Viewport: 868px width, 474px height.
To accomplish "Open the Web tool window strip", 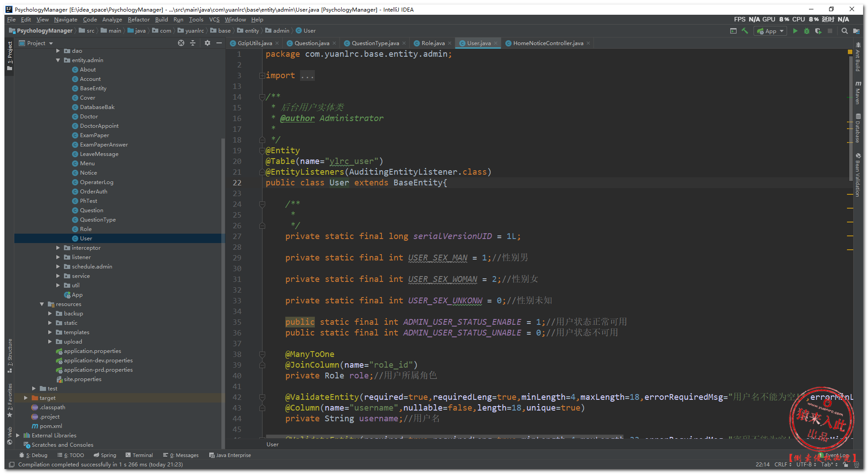I will (x=10, y=436).
